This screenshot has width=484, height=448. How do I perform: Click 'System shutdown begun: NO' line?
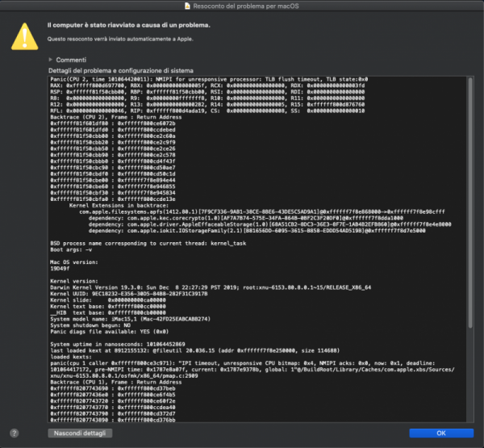90,325
